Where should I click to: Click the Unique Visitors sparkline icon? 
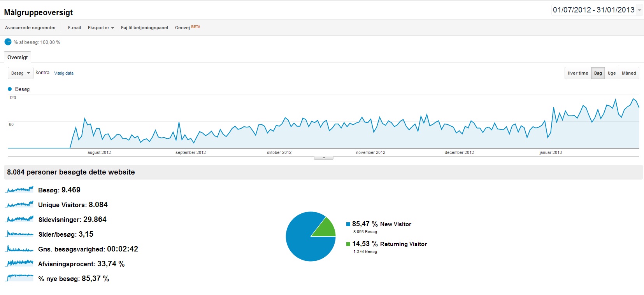click(x=20, y=204)
